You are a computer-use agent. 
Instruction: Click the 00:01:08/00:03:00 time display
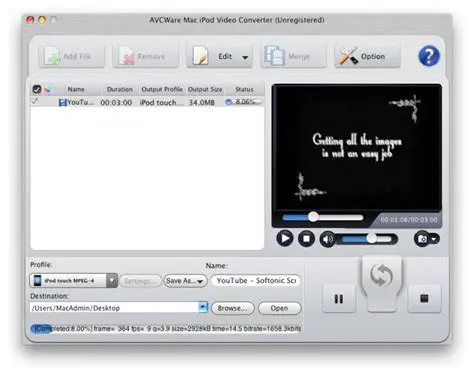[x=409, y=220]
